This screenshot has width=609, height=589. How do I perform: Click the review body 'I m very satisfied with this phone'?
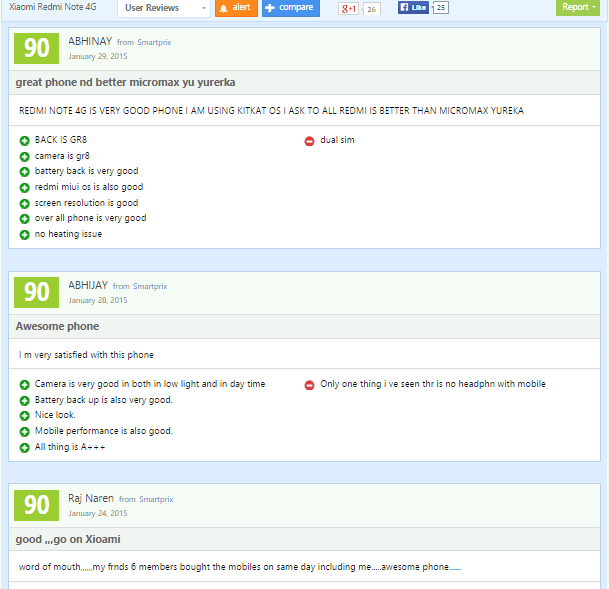[86, 355]
